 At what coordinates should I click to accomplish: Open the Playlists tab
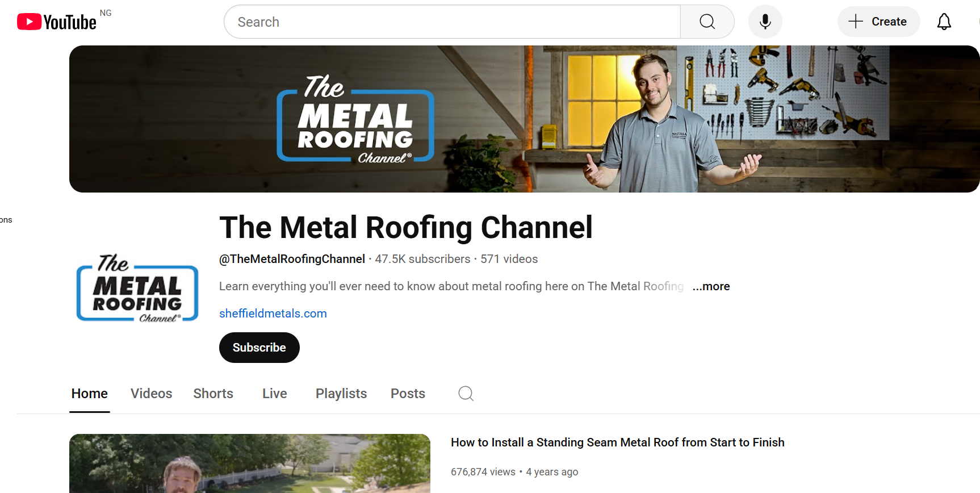[341, 394]
